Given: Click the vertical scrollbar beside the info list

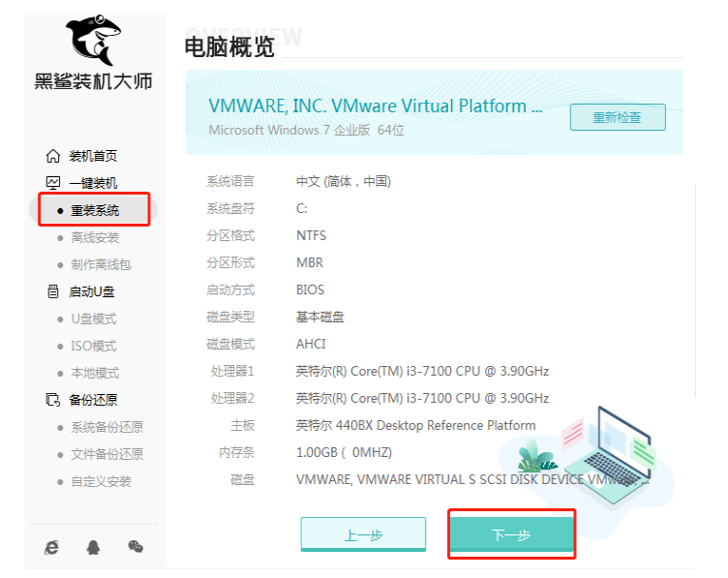Looking at the screenshot, I should click(x=695, y=290).
